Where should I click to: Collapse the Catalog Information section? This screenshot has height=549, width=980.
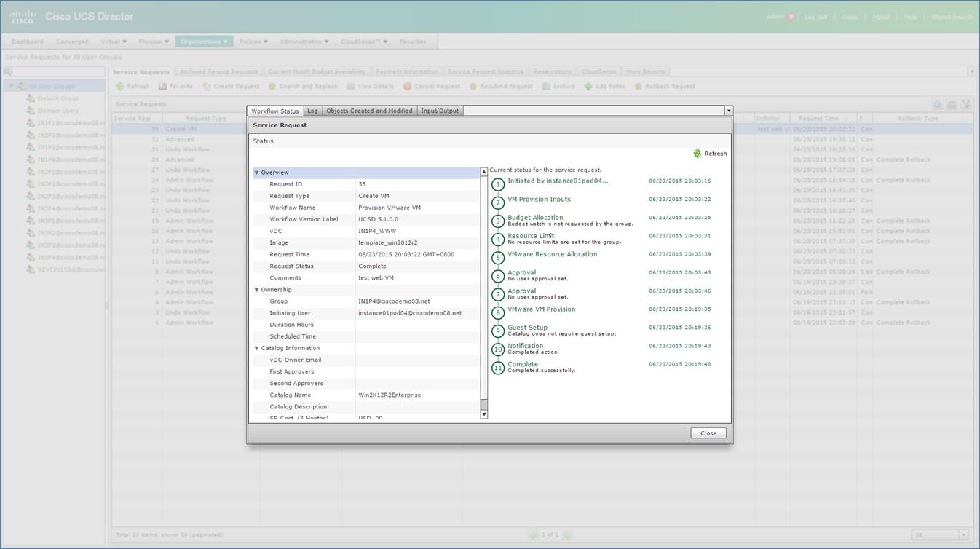pos(256,348)
